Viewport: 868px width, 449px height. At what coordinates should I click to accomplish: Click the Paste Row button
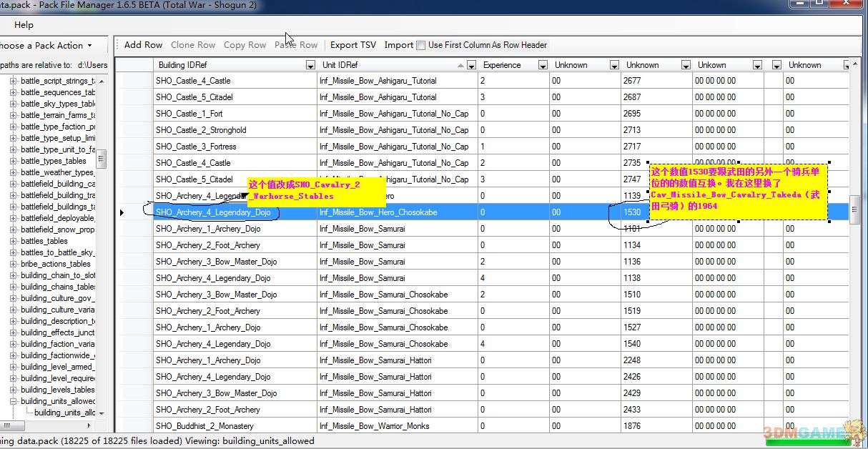[296, 44]
